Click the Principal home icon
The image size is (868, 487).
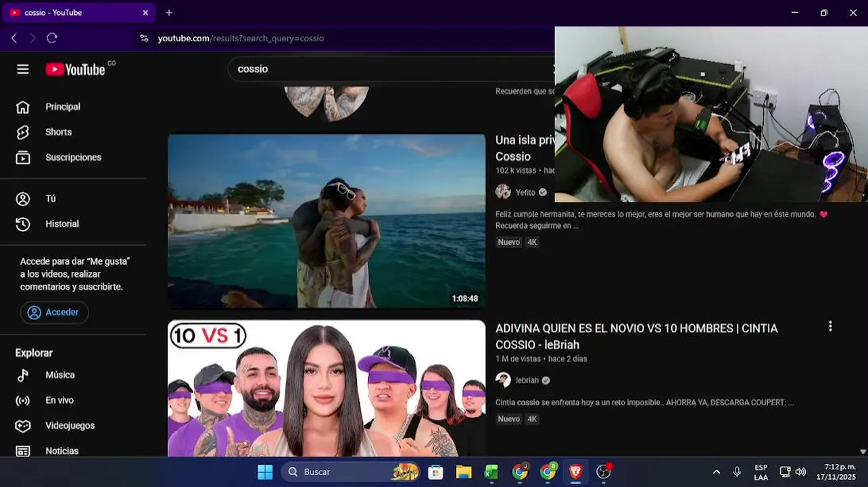click(23, 107)
